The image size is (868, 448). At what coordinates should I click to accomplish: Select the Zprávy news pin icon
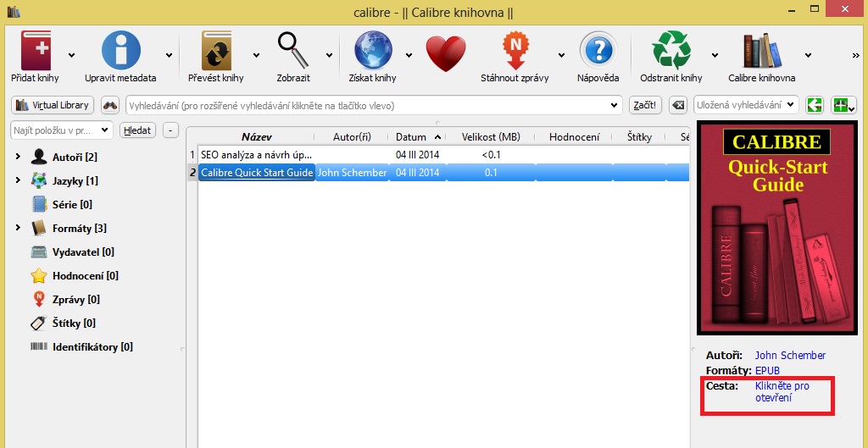pyautogui.click(x=39, y=299)
